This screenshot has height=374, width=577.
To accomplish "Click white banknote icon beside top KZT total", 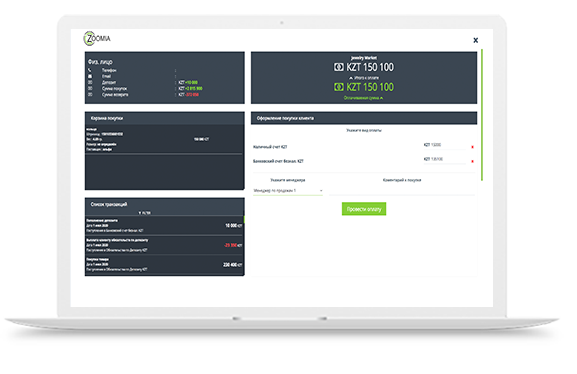I will tap(339, 67).
